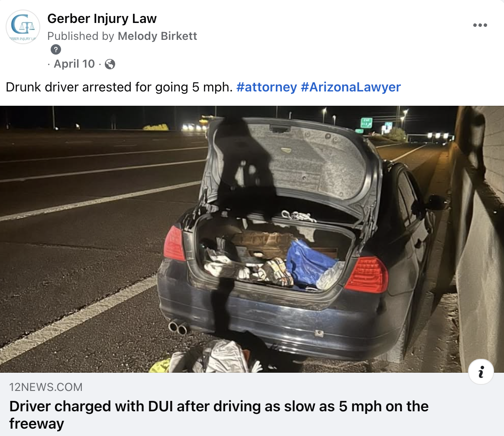Open the DUI article headline link
The width and height of the screenshot is (504, 436).
(219, 415)
